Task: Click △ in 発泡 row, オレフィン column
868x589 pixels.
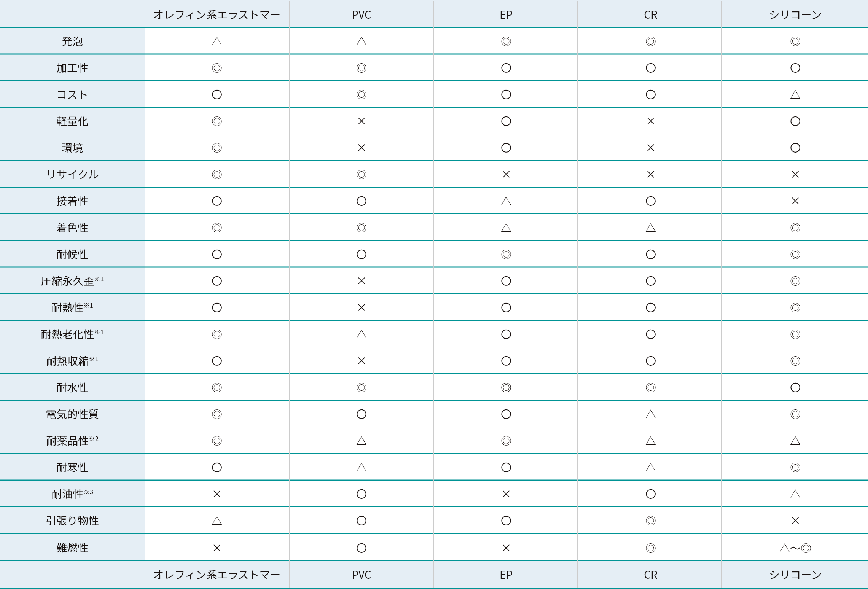Action: point(217,41)
